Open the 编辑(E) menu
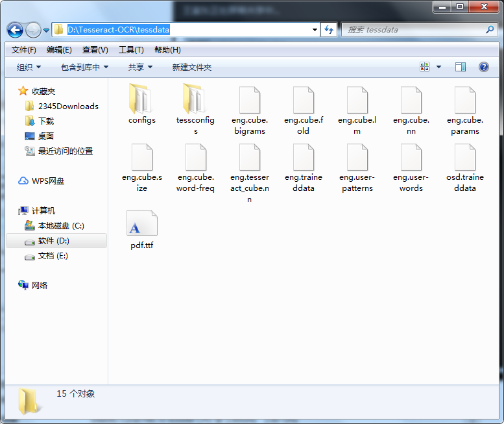Viewport: 504px width, 424px height. pos(59,50)
